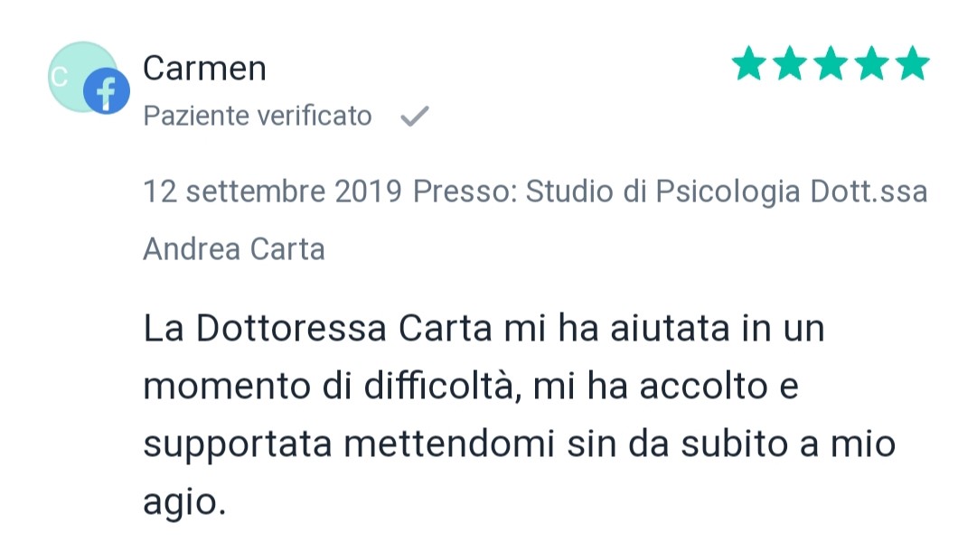Click the Andrea Carta location text
This screenshot has height=560, width=958.
coord(234,249)
